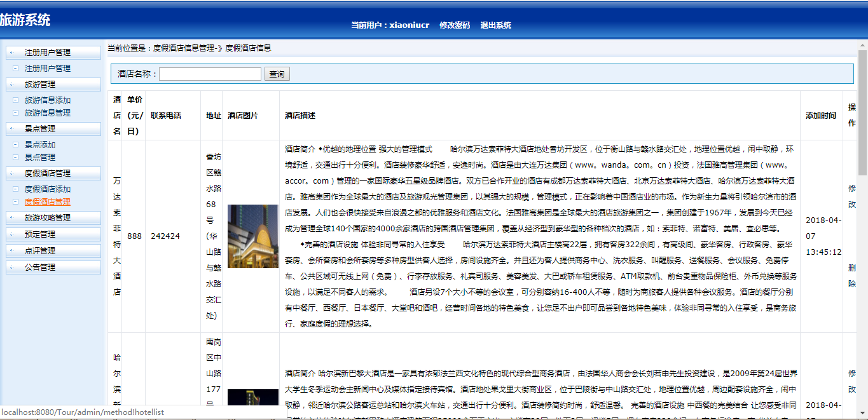Click 修改 for 万达索菲特大酒店 row

[852, 196]
